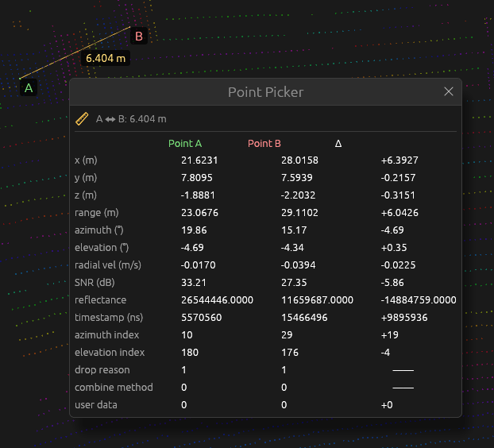
Task: Click Point B elevation index 176
Action: click(290, 353)
